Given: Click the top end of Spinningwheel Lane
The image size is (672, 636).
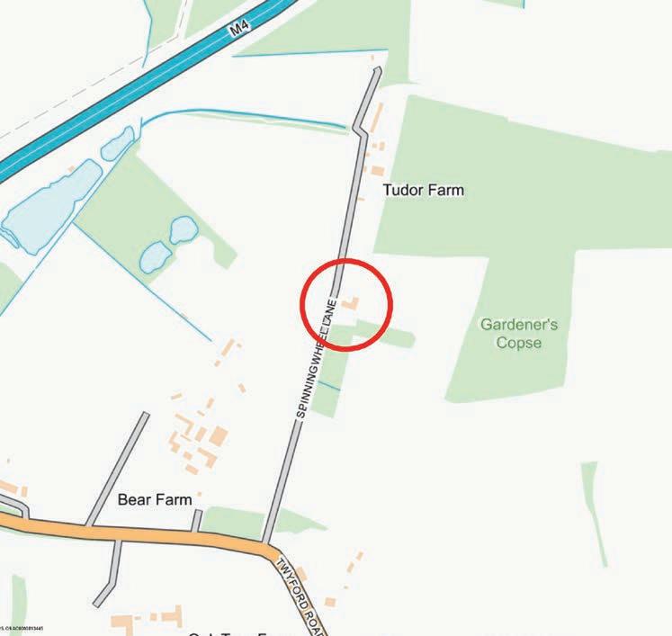Looking at the screenshot, I should [x=377, y=70].
